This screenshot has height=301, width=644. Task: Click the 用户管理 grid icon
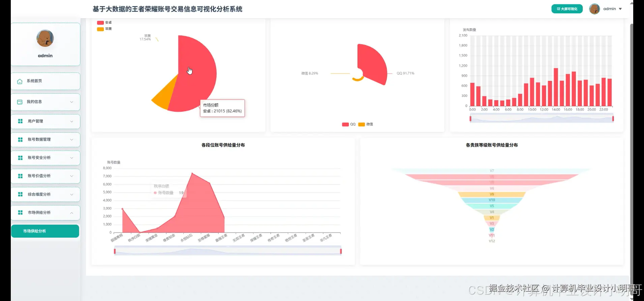pos(20,121)
